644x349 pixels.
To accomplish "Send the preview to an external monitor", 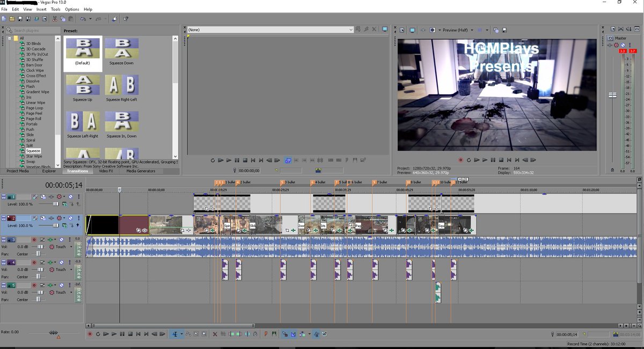I will point(412,30).
